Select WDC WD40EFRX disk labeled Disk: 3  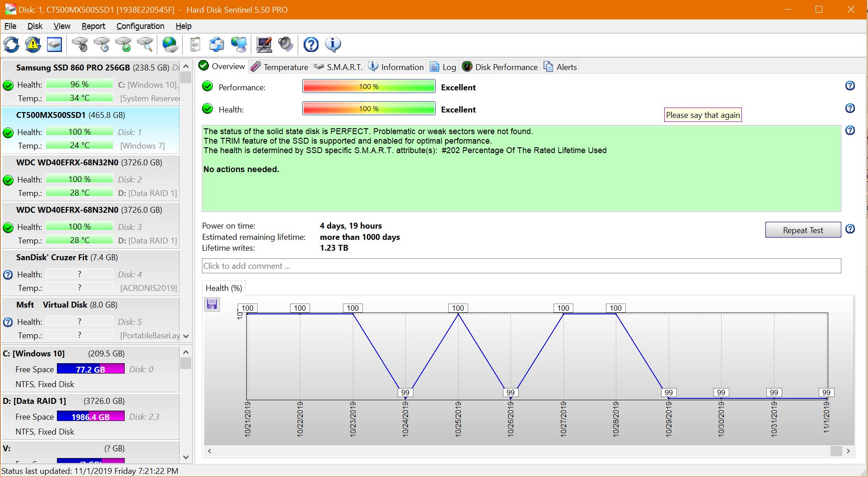pos(91,225)
